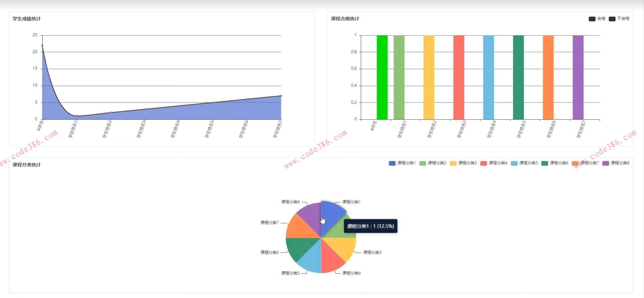This screenshot has height=298, width=644.
Task: Click the 学生姓名4 axis label under the line chart
Action: (175, 129)
